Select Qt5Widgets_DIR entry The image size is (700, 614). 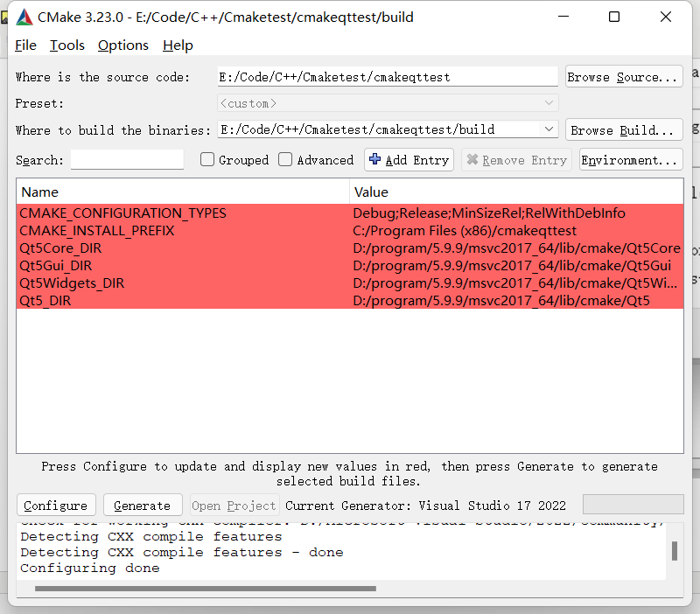tap(72, 283)
